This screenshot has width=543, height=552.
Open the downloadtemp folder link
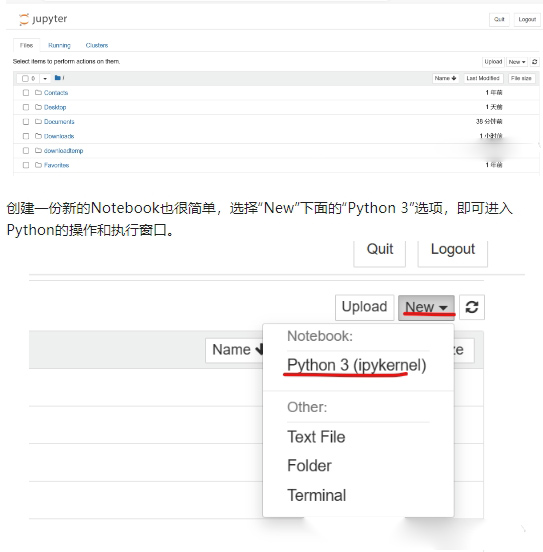[x=63, y=151]
